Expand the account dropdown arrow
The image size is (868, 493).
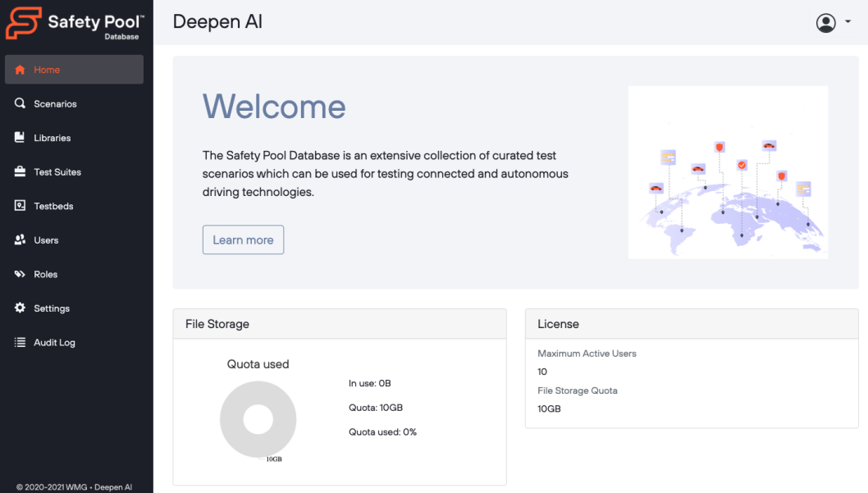(847, 21)
